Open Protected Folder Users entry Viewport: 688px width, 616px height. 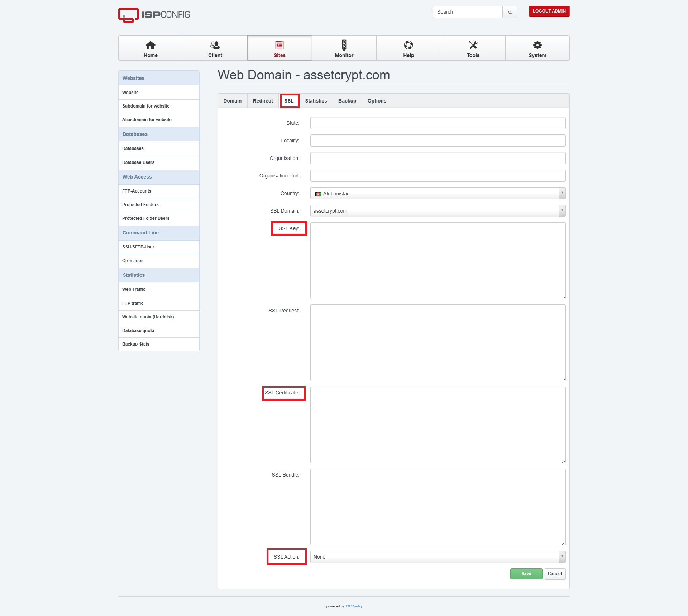point(159,218)
